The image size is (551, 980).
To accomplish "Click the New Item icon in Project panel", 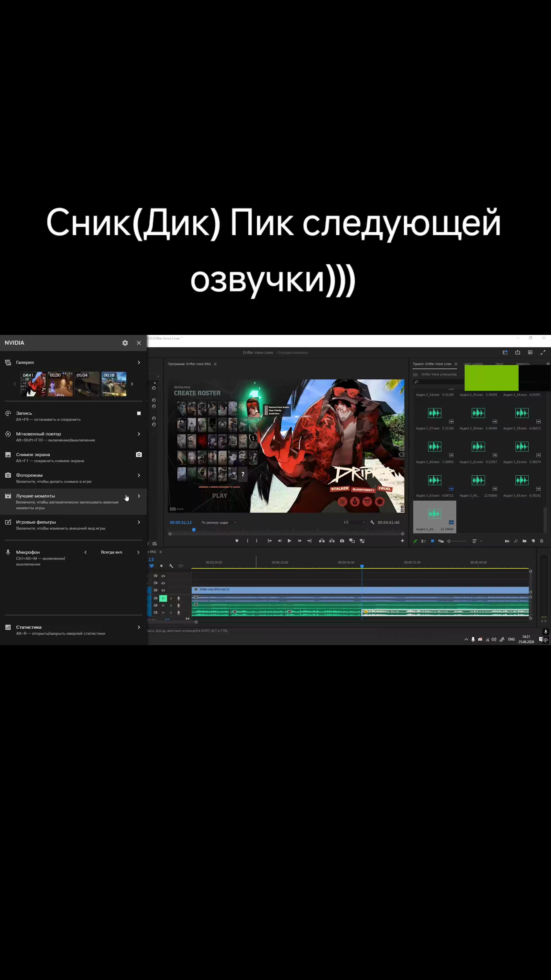I will (533, 541).
